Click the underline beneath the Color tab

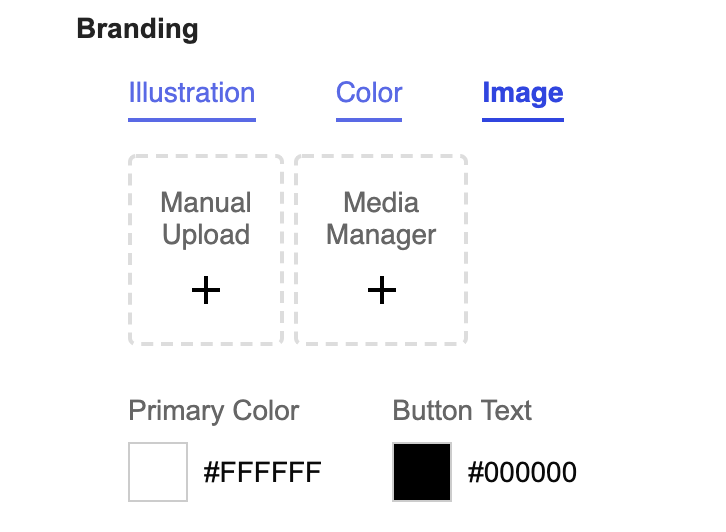coord(369,120)
